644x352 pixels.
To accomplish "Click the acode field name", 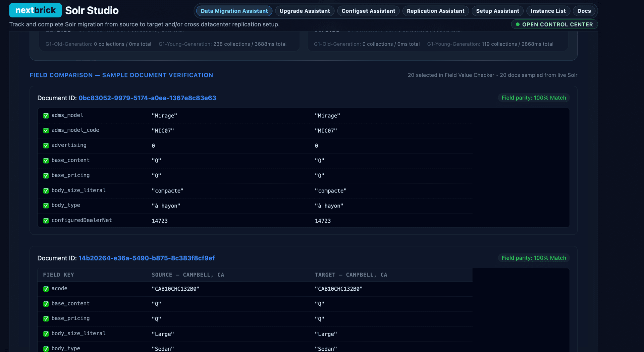I will coord(59,288).
